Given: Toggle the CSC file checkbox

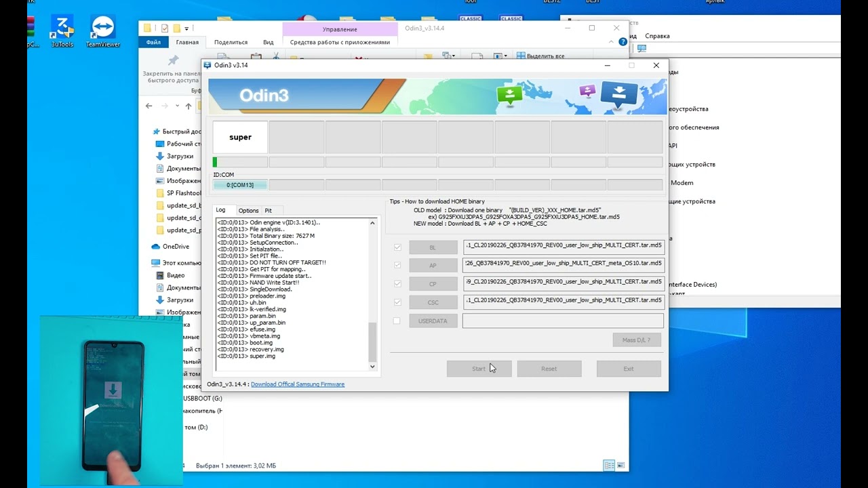Looking at the screenshot, I should click(x=397, y=302).
